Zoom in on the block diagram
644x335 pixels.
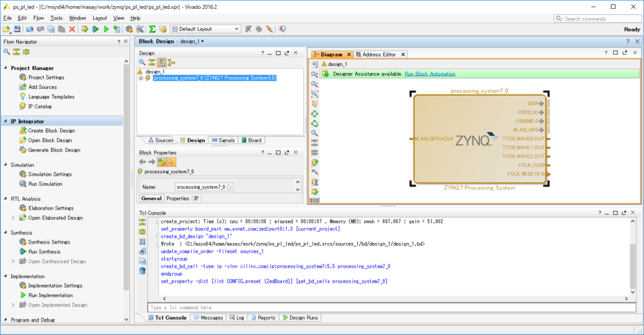(314, 74)
